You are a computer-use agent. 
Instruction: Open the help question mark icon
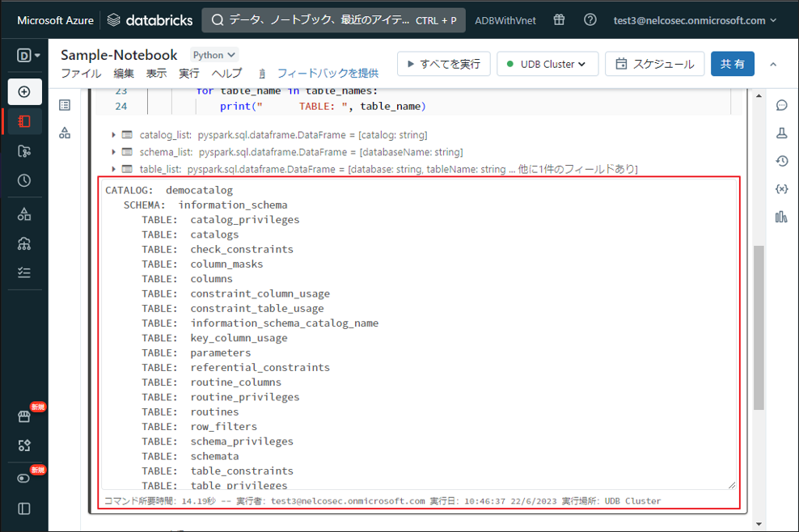point(590,20)
